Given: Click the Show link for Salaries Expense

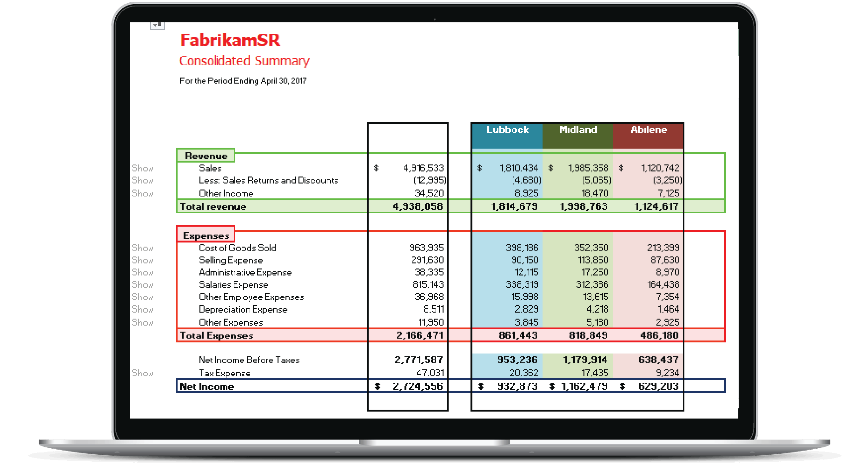Looking at the screenshot, I should pos(142,285).
